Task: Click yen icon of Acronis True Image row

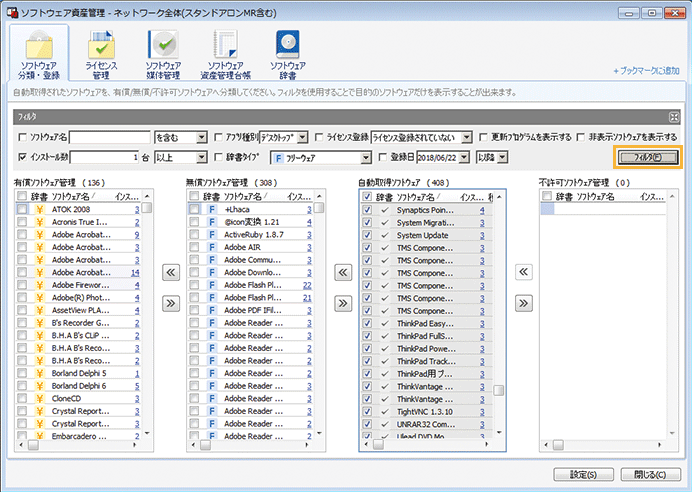Action: point(40,222)
